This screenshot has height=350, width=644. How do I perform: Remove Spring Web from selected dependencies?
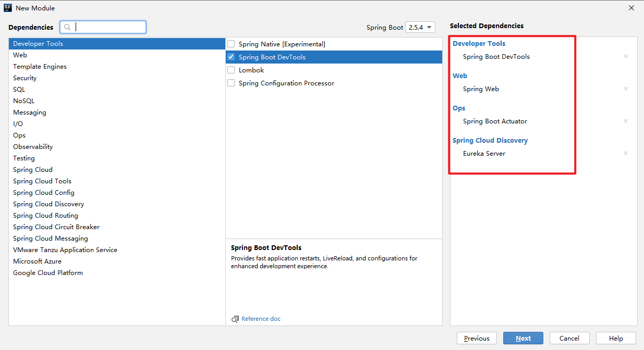click(x=626, y=89)
